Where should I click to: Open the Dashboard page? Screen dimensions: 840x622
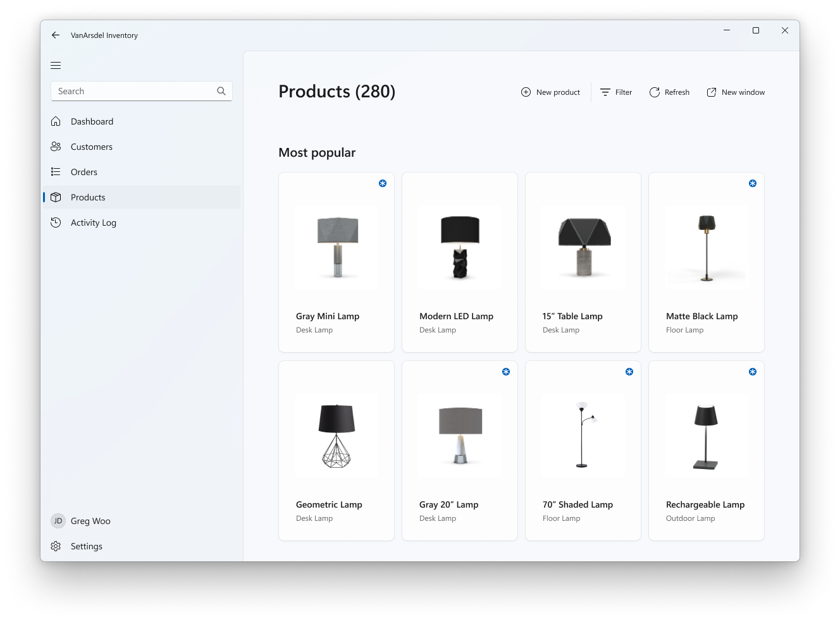coord(92,121)
